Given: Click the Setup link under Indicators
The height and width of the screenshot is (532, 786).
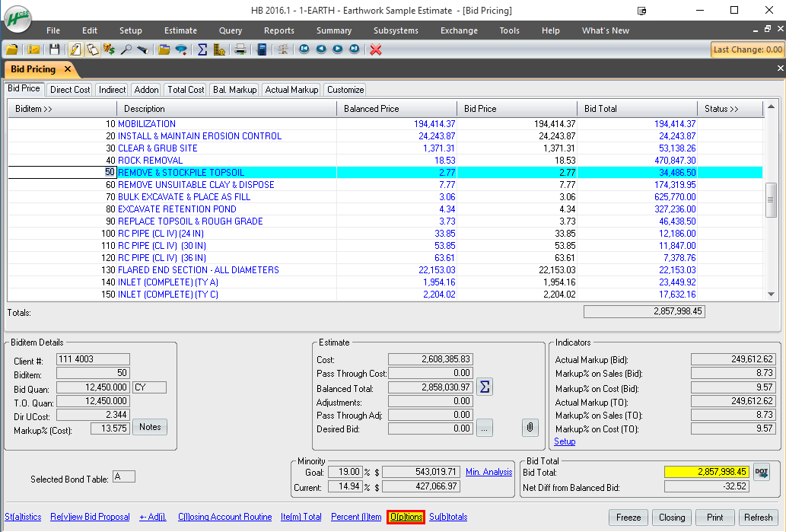Looking at the screenshot, I should [x=565, y=441].
